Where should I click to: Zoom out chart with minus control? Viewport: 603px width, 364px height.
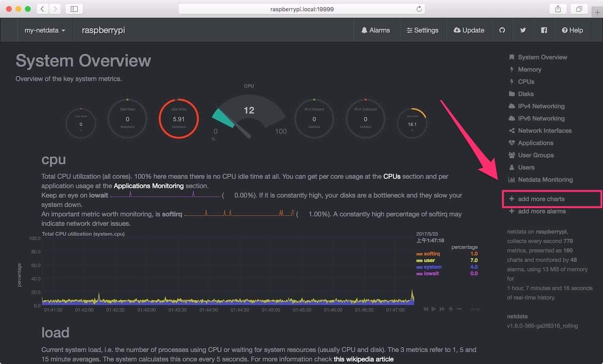coord(459,309)
